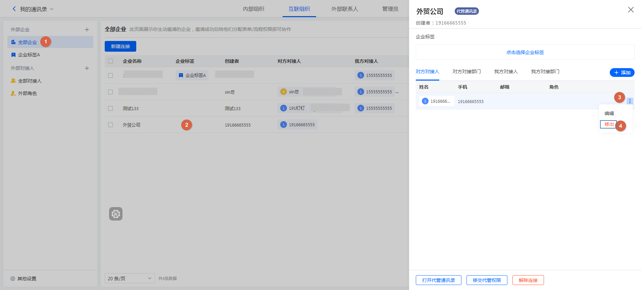Image resolution: width=644 pixels, height=290 pixels.
Task: Close the 外贸公司 detail panel
Action: pos(631,10)
